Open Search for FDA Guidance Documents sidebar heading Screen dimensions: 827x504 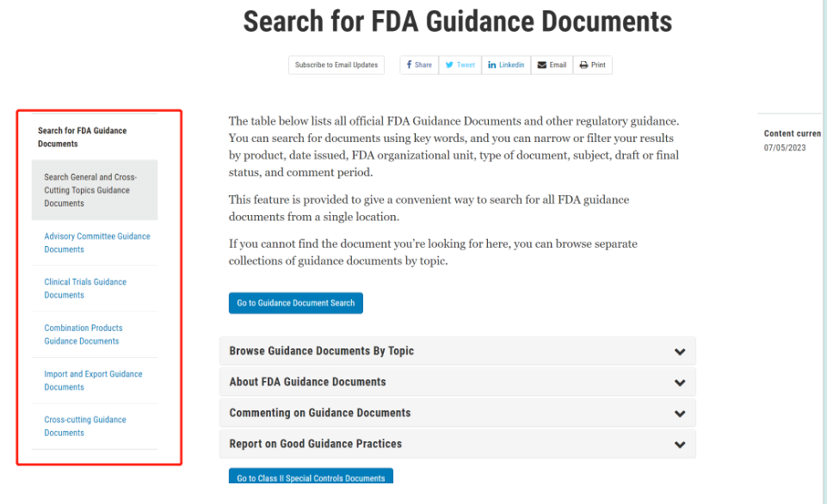coord(82,138)
